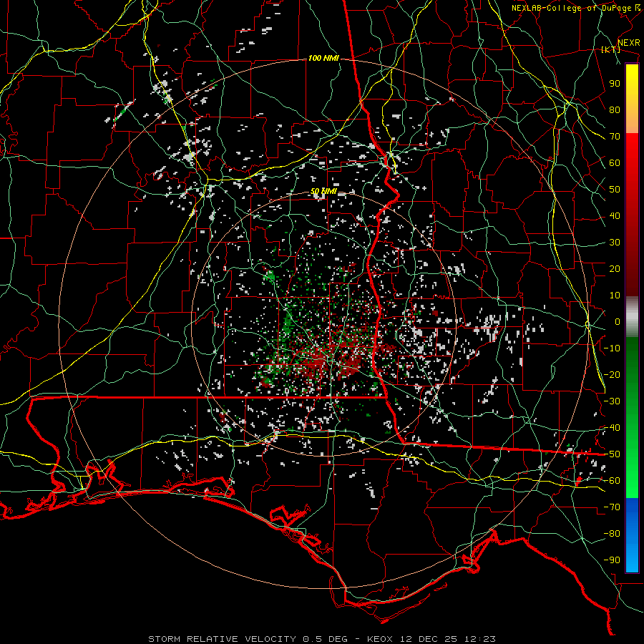The image size is (644, 644).
Task: Click the -10 value on the velocity scale
Action: pos(612,348)
